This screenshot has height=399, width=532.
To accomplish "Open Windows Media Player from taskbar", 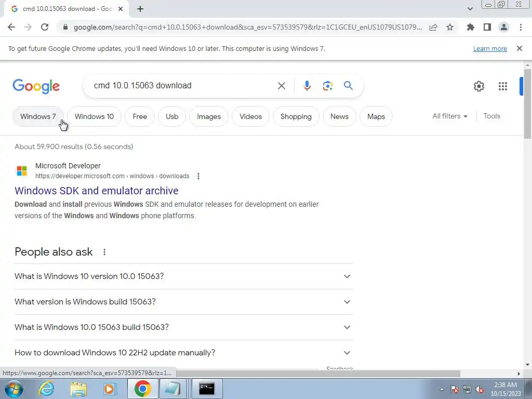I will pos(109,389).
